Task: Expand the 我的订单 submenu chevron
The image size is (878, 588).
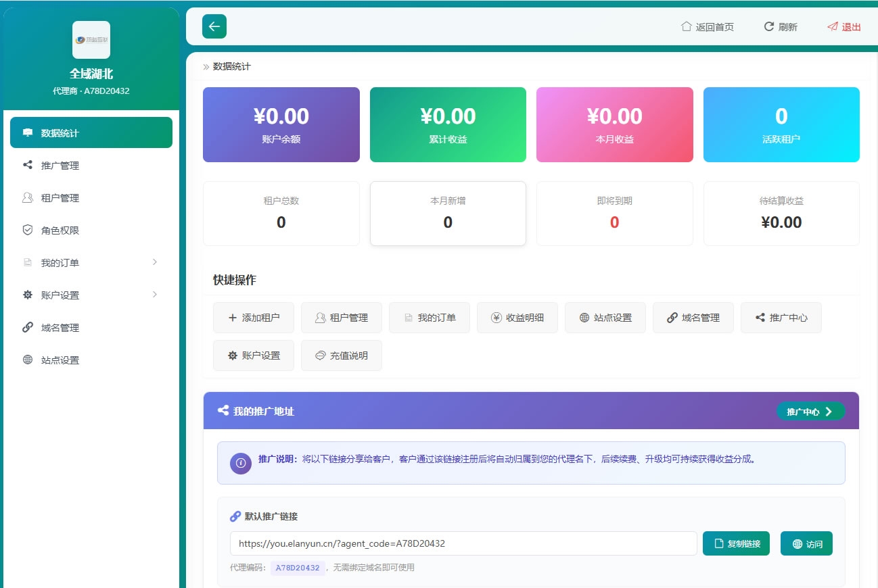Action: point(155,262)
